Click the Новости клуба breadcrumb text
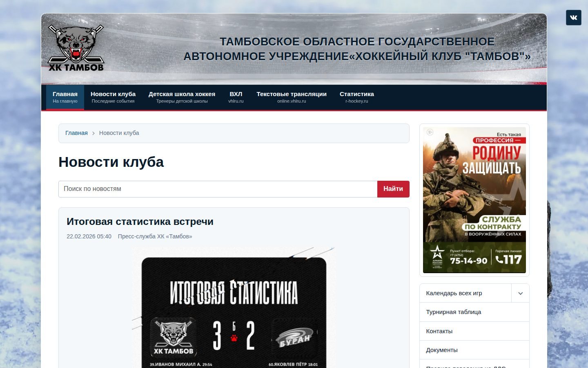Screen dimensions: 588x368 tap(119, 133)
